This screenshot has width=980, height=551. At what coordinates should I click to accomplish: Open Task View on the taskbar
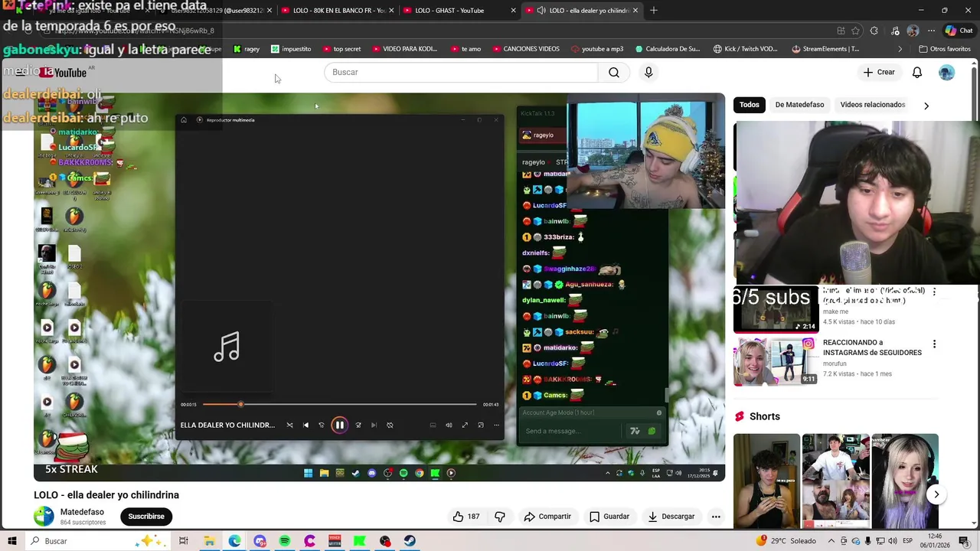click(x=184, y=541)
